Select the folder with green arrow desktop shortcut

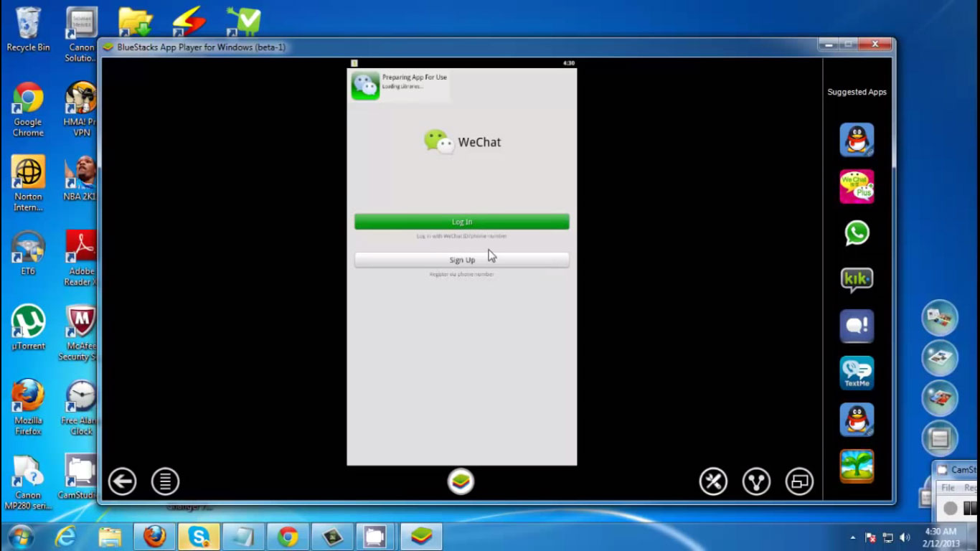click(x=135, y=22)
